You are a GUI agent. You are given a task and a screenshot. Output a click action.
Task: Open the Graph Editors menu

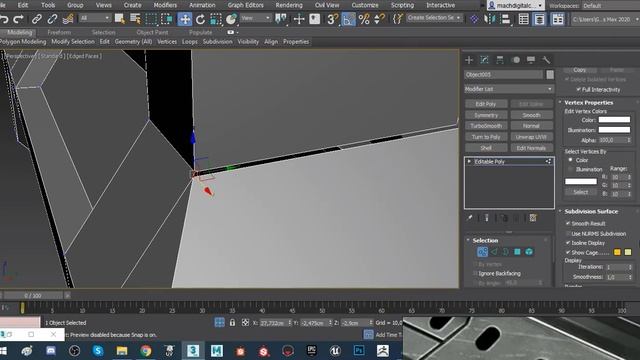click(246, 5)
